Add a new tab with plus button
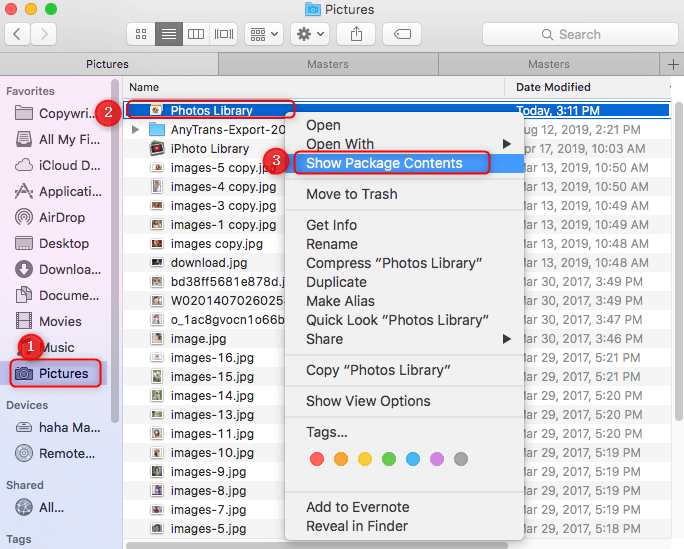The width and height of the screenshot is (684, 549). pyautogui.click(x=673, y=64)
